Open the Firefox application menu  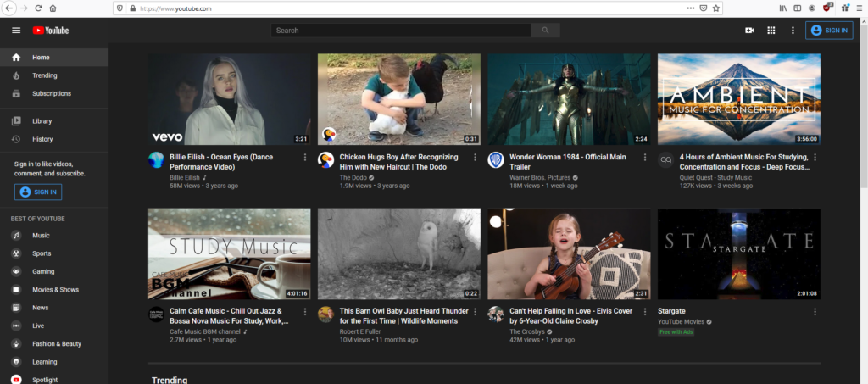[860, 8]
